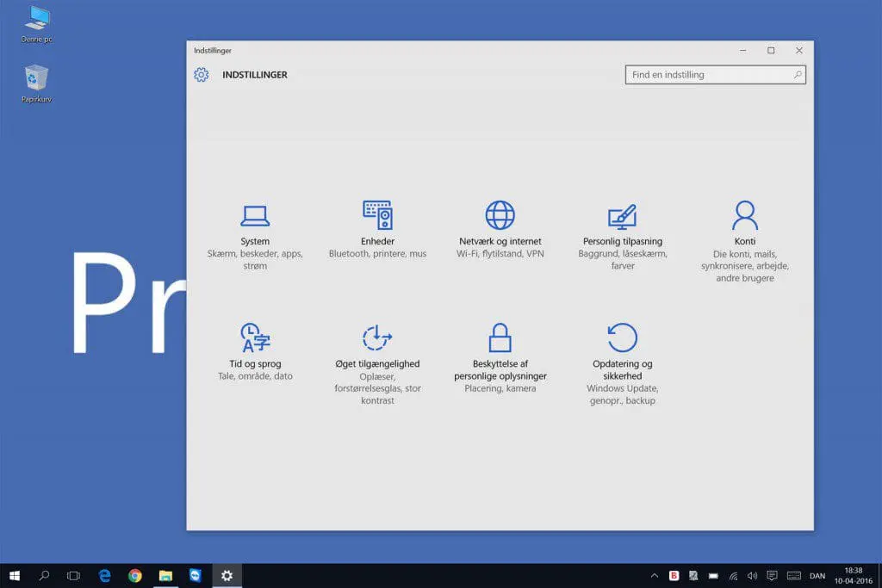
Task: Switch input language via the DAN indicator
Action: [x=817, y=575]
